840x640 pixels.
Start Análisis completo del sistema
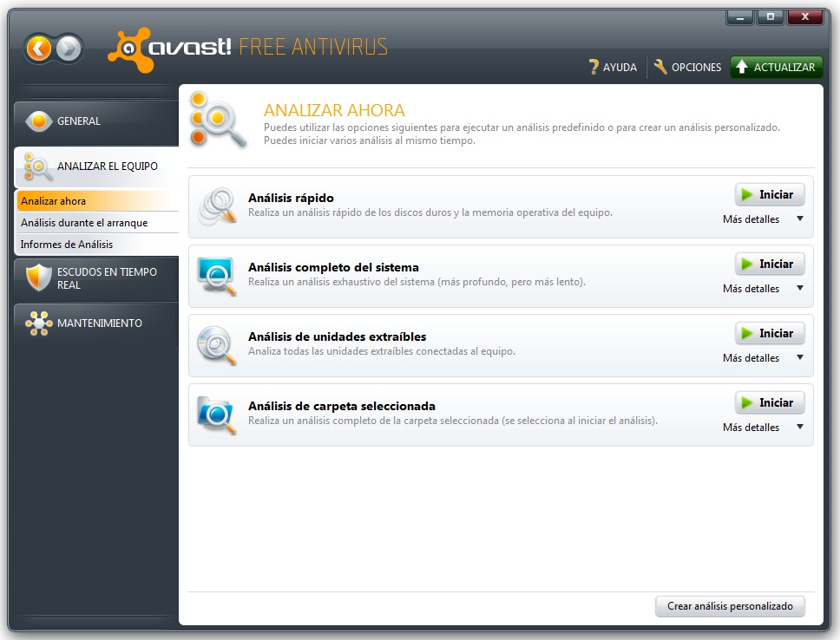[x=770, y=264]
